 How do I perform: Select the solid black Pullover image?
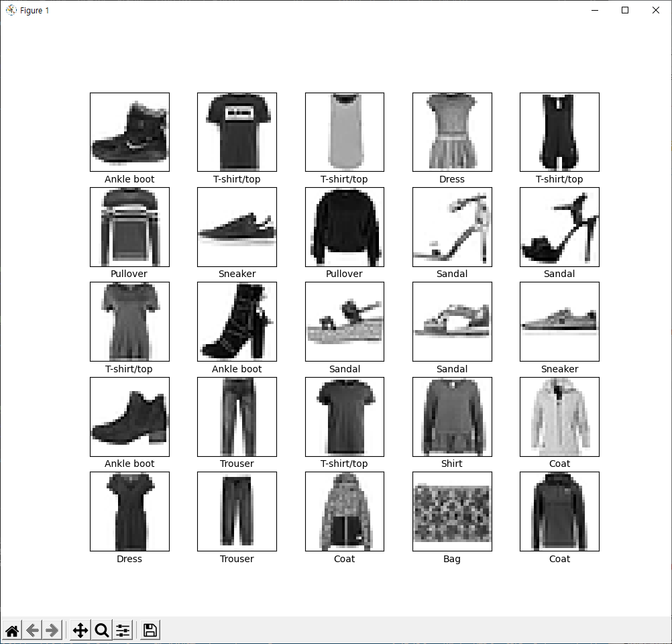pos(345,227)
